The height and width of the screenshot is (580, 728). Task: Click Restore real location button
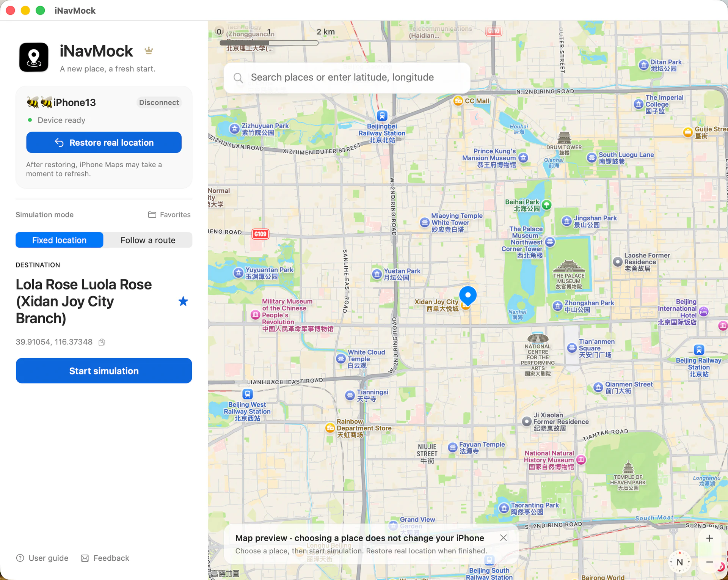pyautogui.click(x=104, y=143)
